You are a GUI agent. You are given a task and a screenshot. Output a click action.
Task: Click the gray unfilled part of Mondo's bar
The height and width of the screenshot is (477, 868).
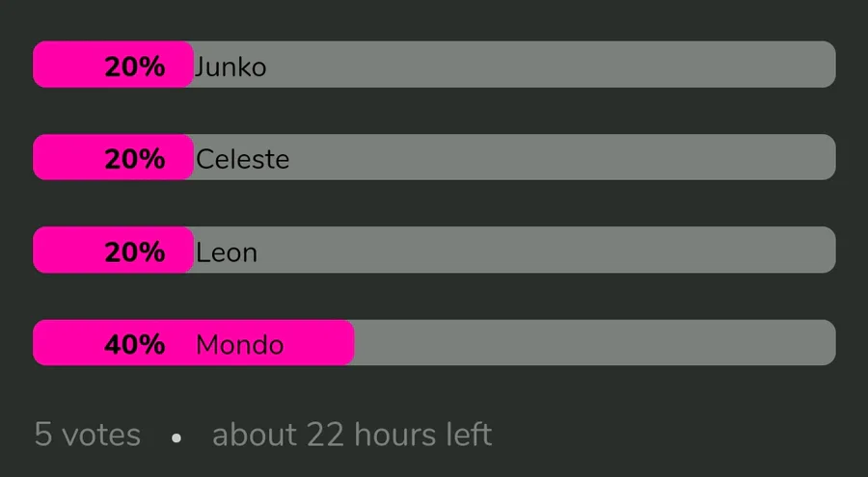click(x=593, y=343)
